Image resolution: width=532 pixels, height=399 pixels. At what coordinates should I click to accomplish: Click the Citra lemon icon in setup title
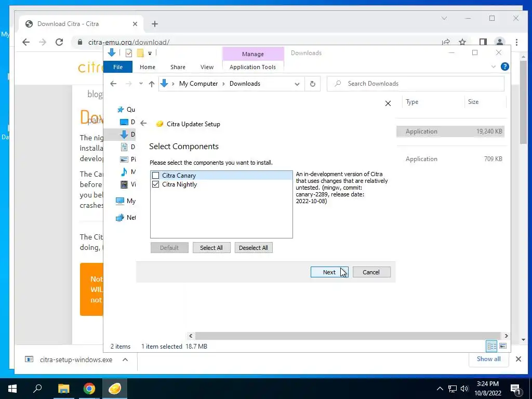[159, 124]
